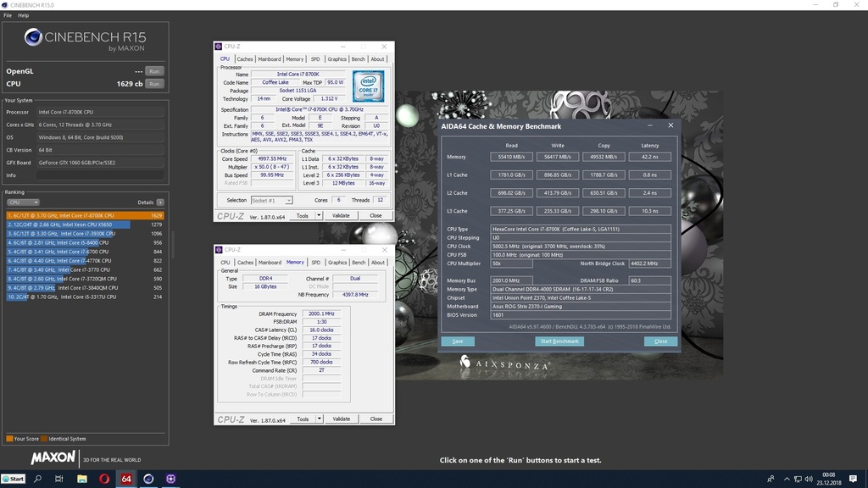Switch to Memory tab in upper CPU-Z
Screen dimensions: 868x488
[294, 59]
